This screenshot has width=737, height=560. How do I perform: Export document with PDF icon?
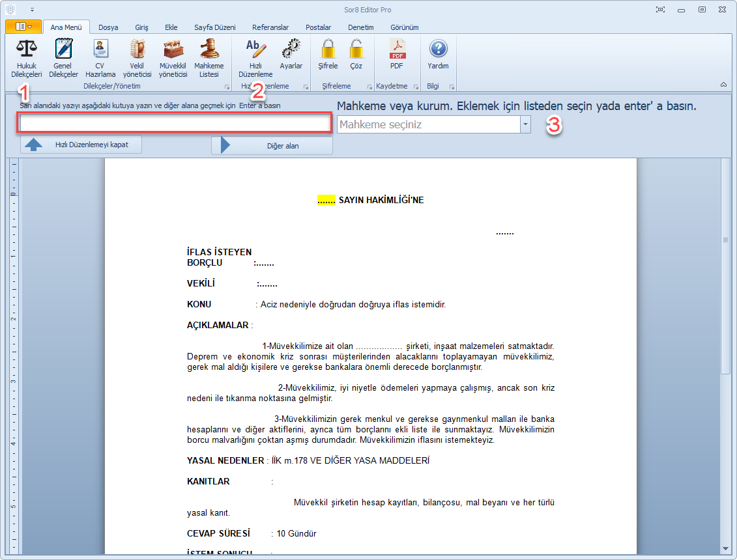coord(397,50)
